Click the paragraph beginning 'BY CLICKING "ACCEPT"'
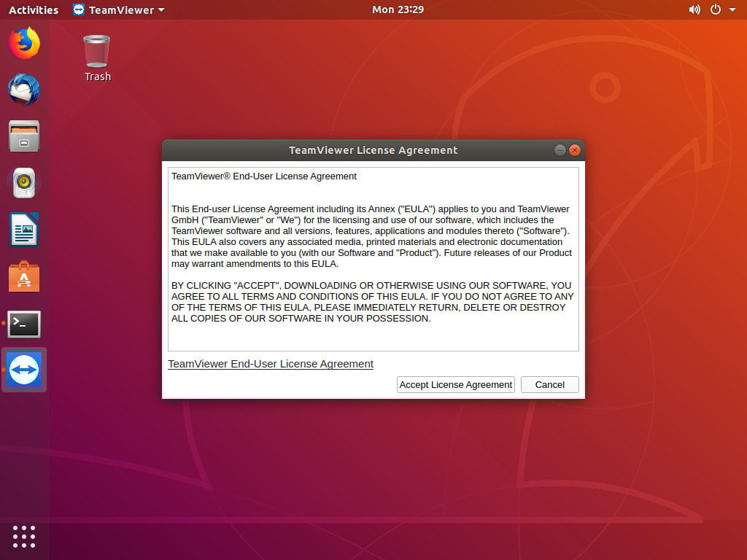The image size is (747, 560). click(373, 302)
